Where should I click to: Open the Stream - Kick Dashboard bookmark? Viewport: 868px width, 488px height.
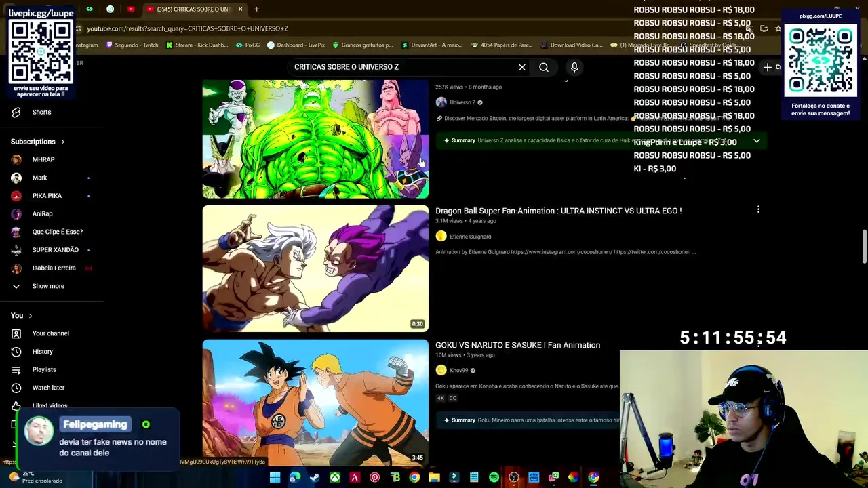click(197, 45)
